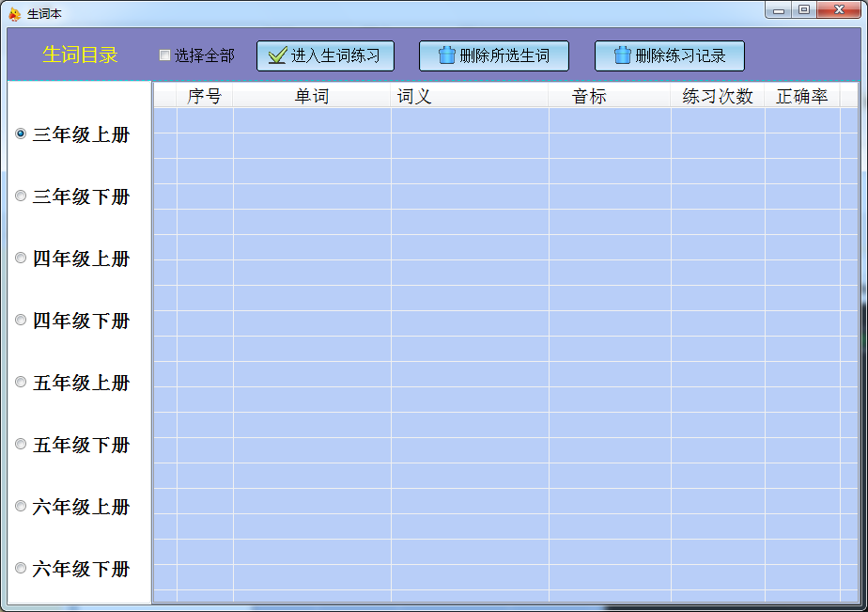868x612 pixels.
Task: Choose the 四年级上册 option
Action: pos(21,259)
